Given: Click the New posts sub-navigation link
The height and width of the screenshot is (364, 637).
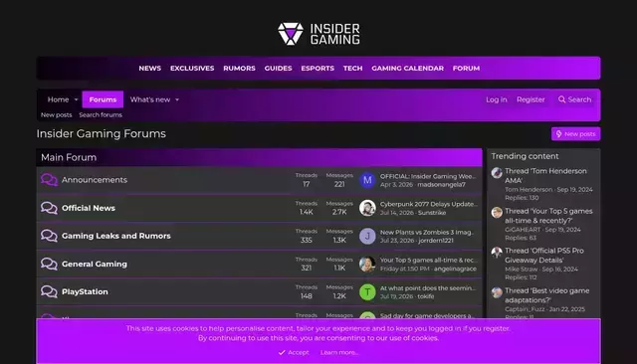Looking at the screenshot, I should [56, 114].
